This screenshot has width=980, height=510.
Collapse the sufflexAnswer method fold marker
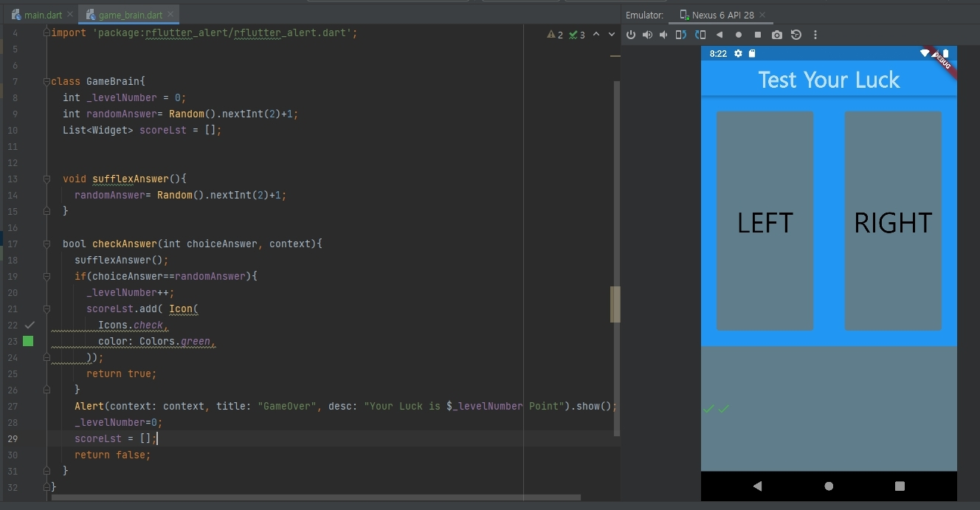coord(47,179)
